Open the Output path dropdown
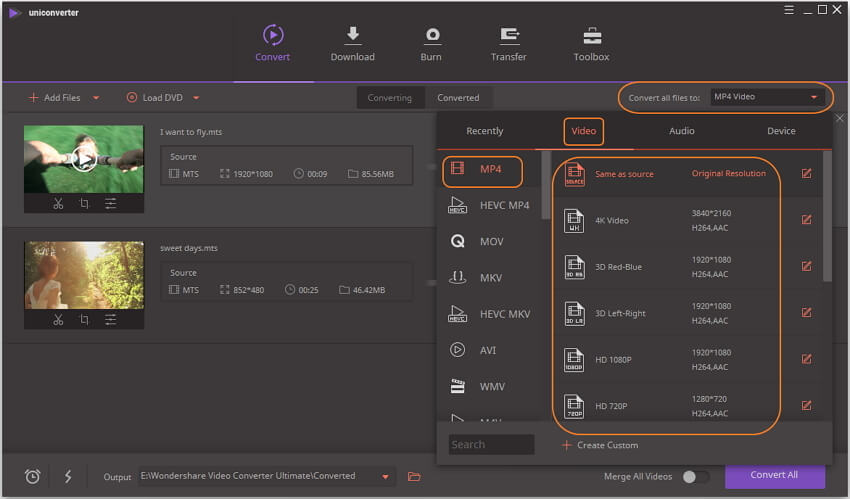Image resolution: width=850 pixels, height=499 pixels. point(385,477)
